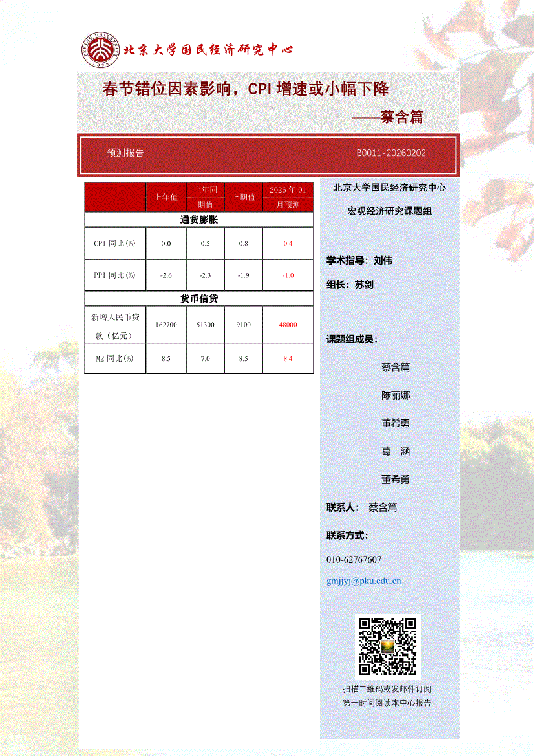Select the new RMB loans forecast 48000
Screen dimensions: 534x756
288,325
